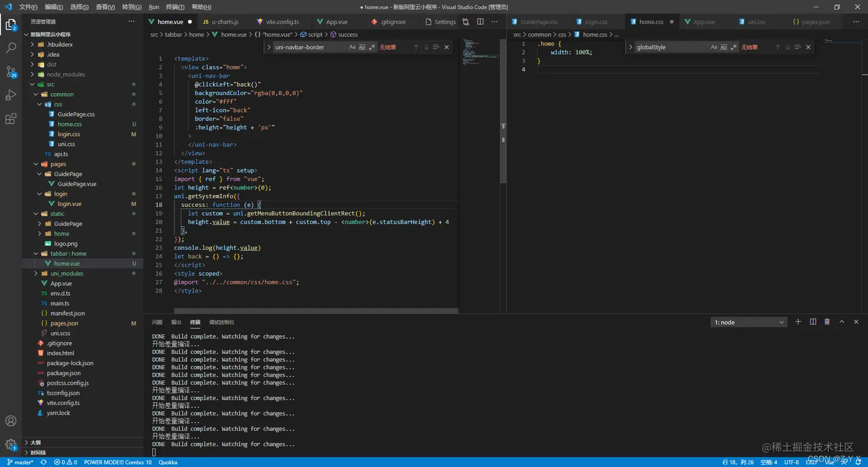Toggle regular expression in right find box

734,47
